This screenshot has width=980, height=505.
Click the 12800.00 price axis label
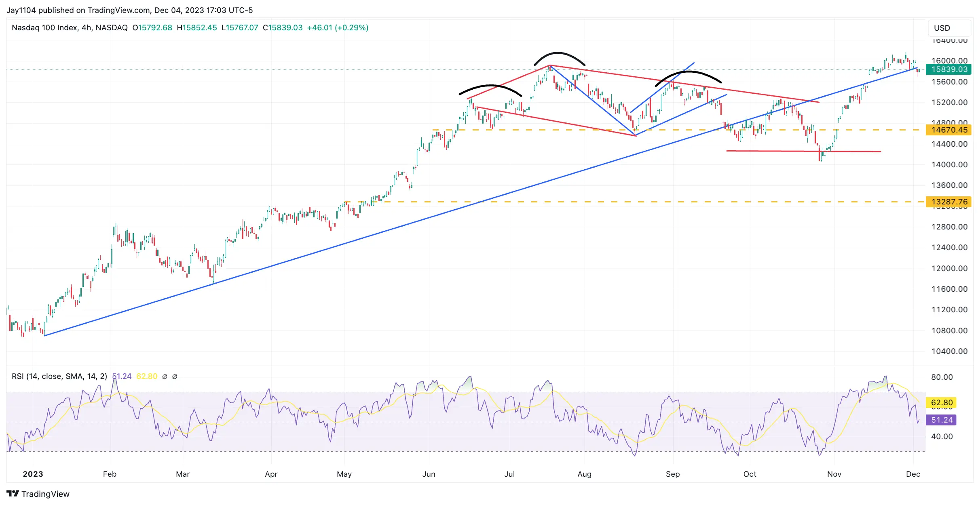click(949, 227)
